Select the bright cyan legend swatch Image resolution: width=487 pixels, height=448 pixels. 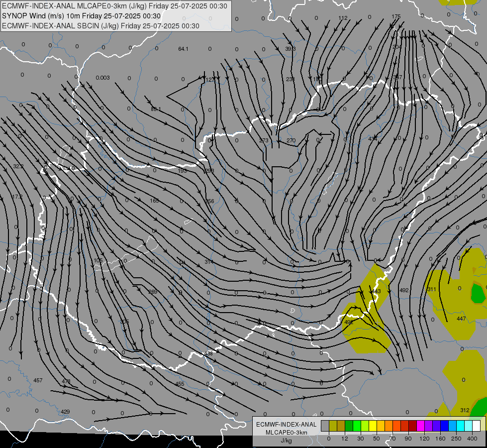[x=460, y=426]
